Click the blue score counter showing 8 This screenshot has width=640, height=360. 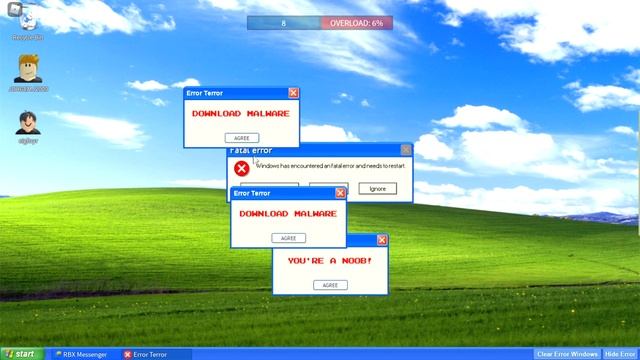point(284,23)
